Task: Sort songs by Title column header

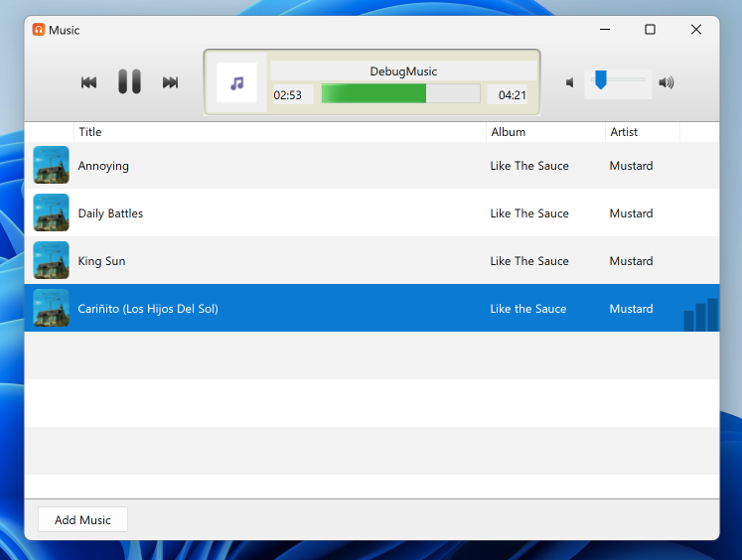Action: pyautogui.click(x=280, y=132)
